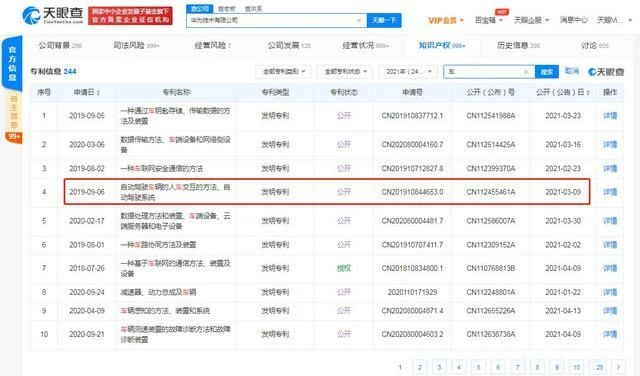Open the 经营风险 tab
Screen dimensions: 640x376
[213, 45]
